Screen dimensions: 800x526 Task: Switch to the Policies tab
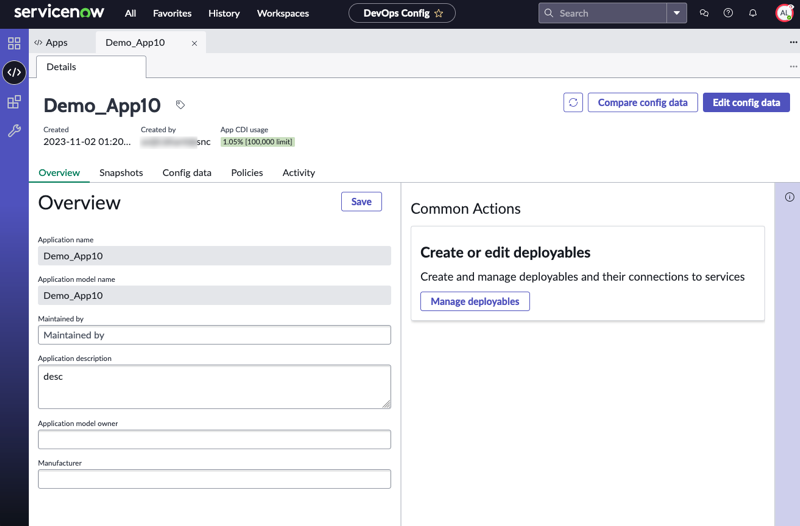[247, 173]
